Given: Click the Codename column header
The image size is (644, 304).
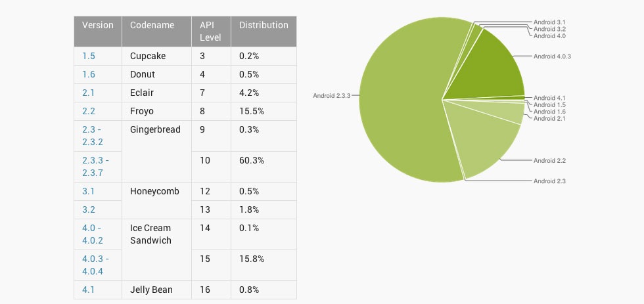Looking at the screenshot, I should point(152,25).
